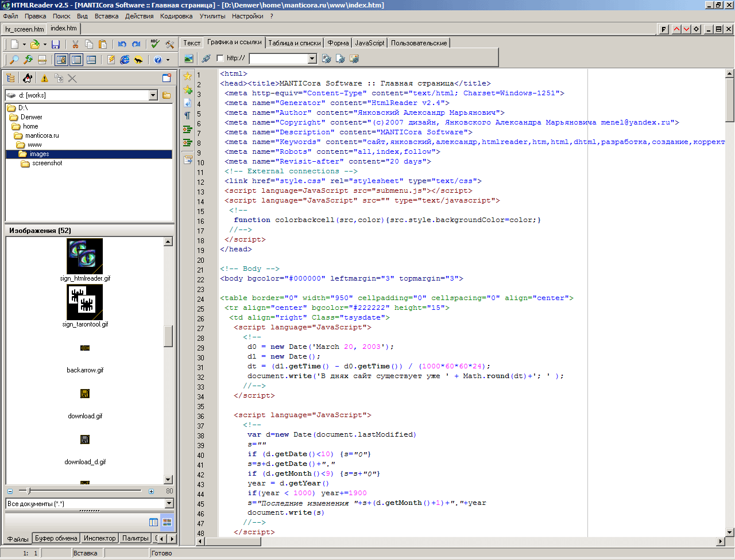Click the warning triangle icon in the file panel
The width and height of the screenshot is (735, 560).
(x=44, y=79)
